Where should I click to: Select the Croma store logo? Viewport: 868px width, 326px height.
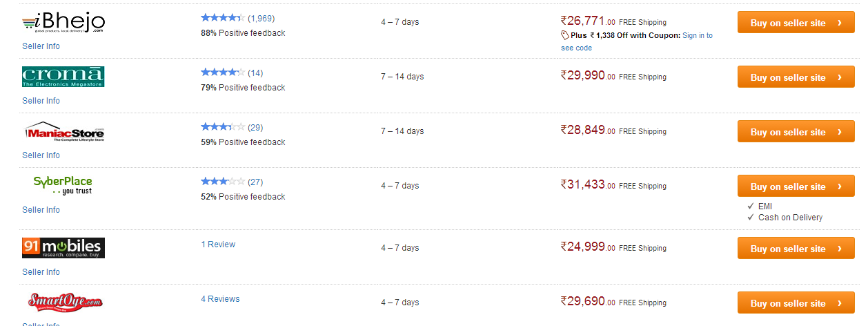pos(63,76)
